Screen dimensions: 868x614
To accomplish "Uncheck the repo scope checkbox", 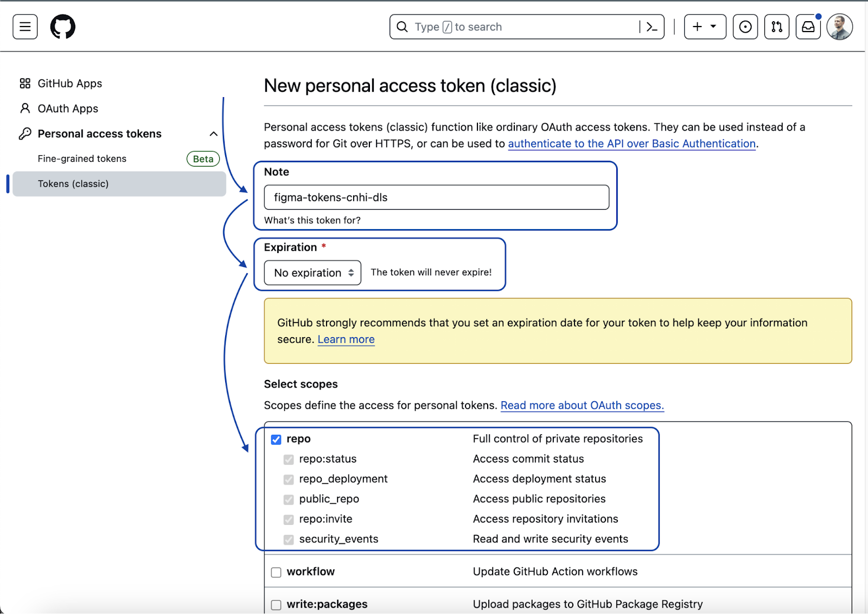I will [276, 439].
